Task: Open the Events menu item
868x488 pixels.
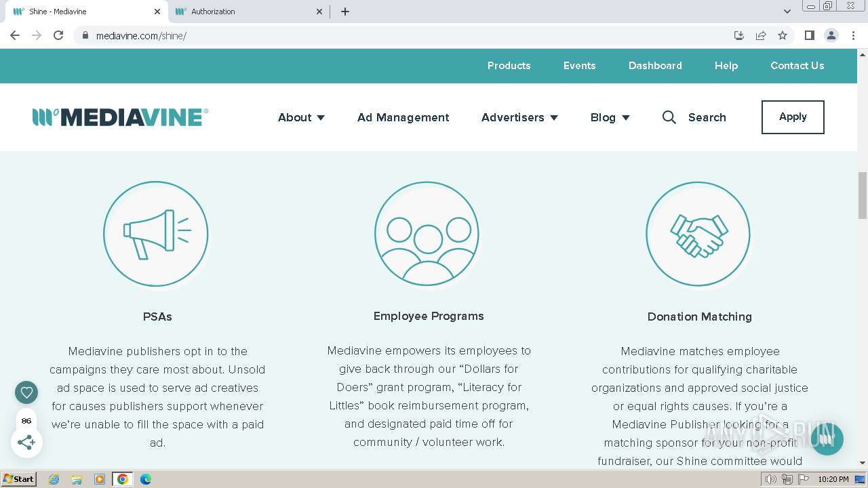Action: point(579,66)
